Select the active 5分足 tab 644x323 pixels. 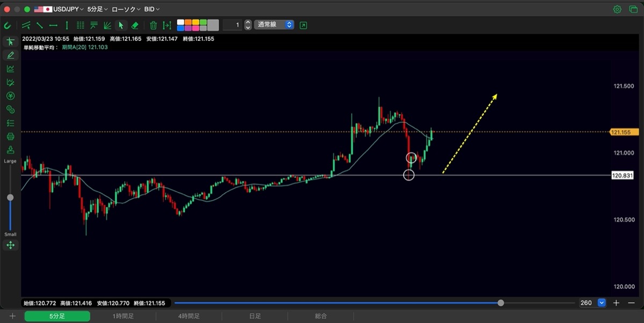click(57, 317)
